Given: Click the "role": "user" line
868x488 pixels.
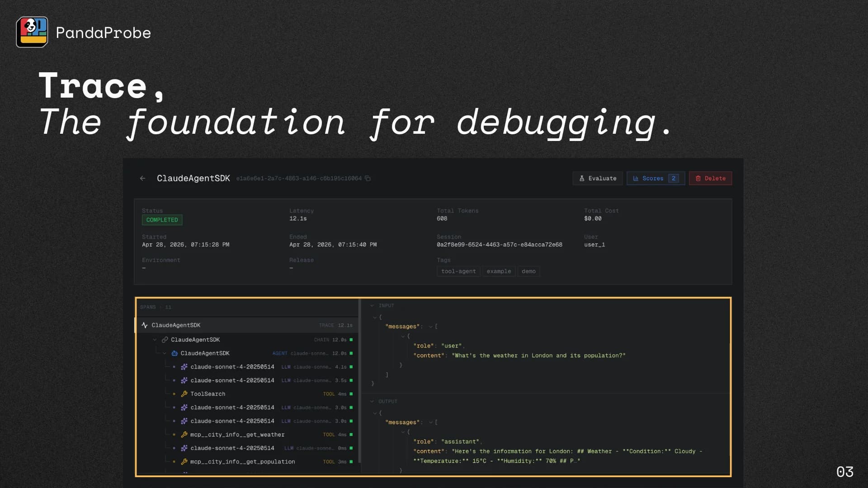Looking at the screenshot, I should point(439,346).
